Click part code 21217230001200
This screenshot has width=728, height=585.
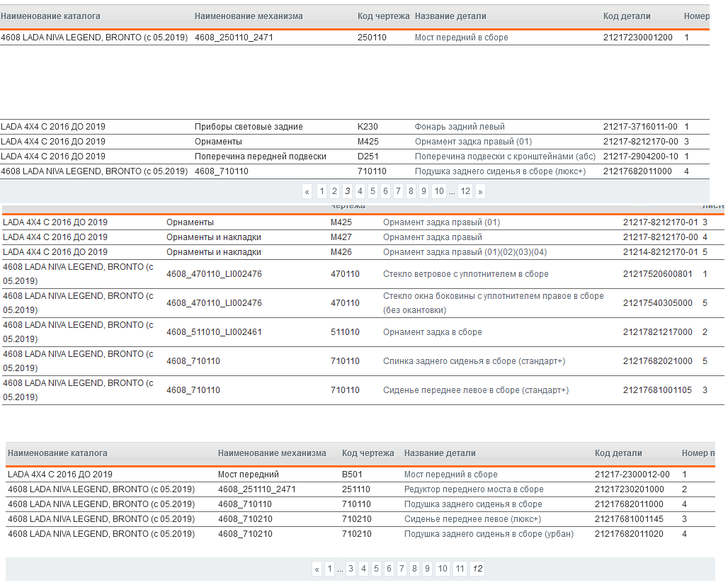tap(638, 38)
